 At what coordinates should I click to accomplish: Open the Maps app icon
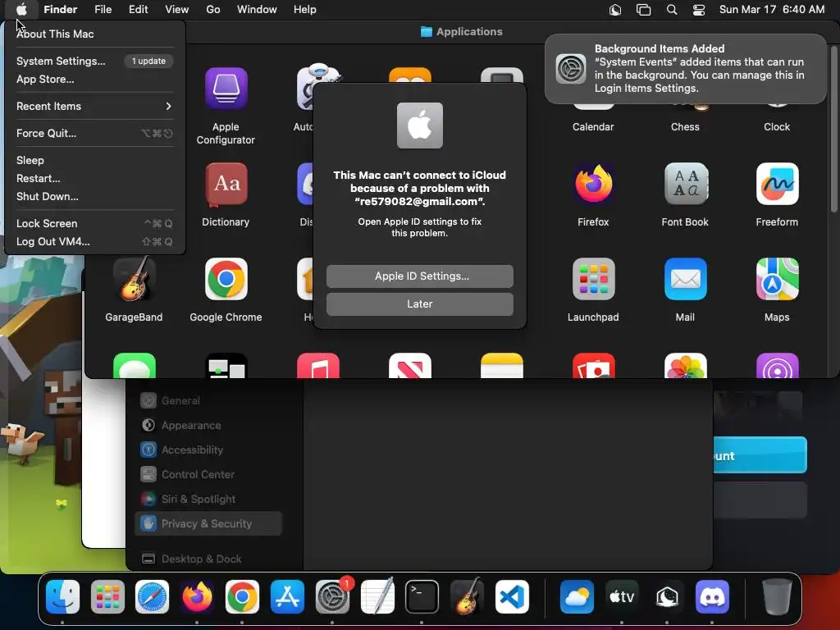[x=777, y=279]
